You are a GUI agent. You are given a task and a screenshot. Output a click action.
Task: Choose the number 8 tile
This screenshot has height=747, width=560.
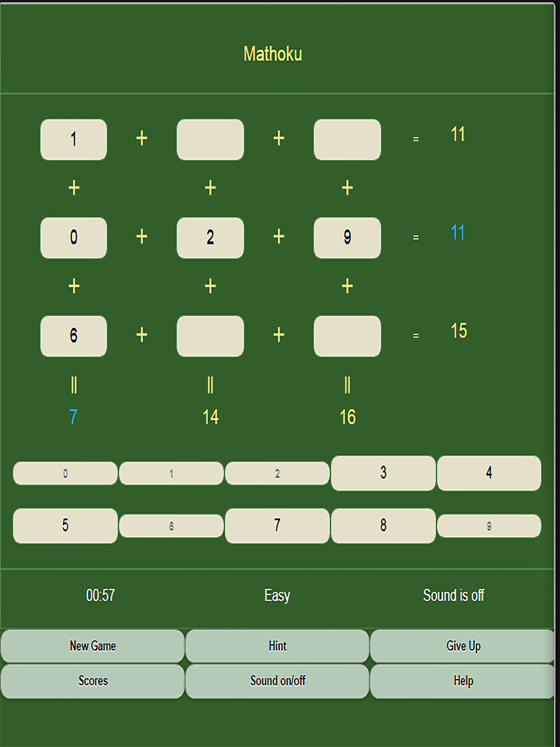tap(383, 526)
